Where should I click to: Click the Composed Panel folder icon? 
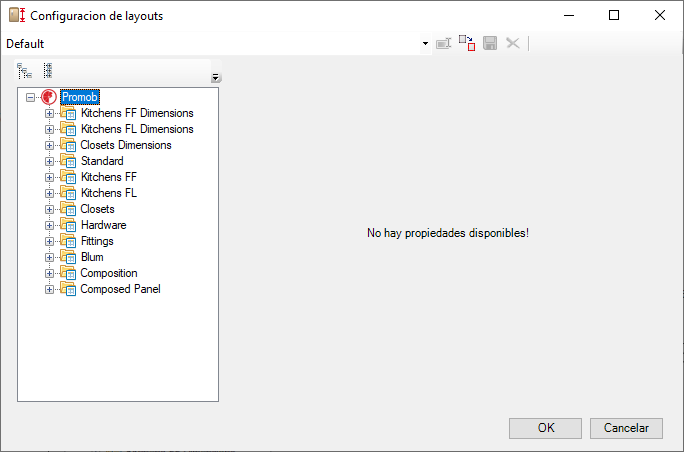68,289
